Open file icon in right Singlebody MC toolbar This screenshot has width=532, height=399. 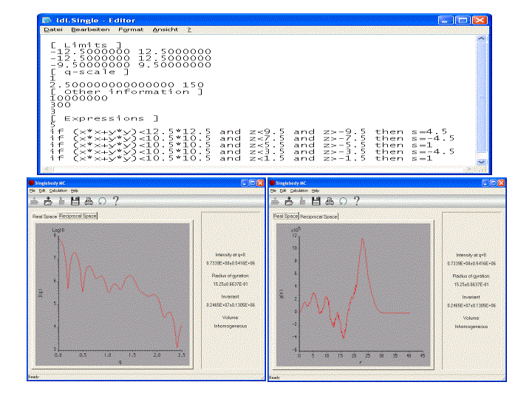click(x=289, y=201)
